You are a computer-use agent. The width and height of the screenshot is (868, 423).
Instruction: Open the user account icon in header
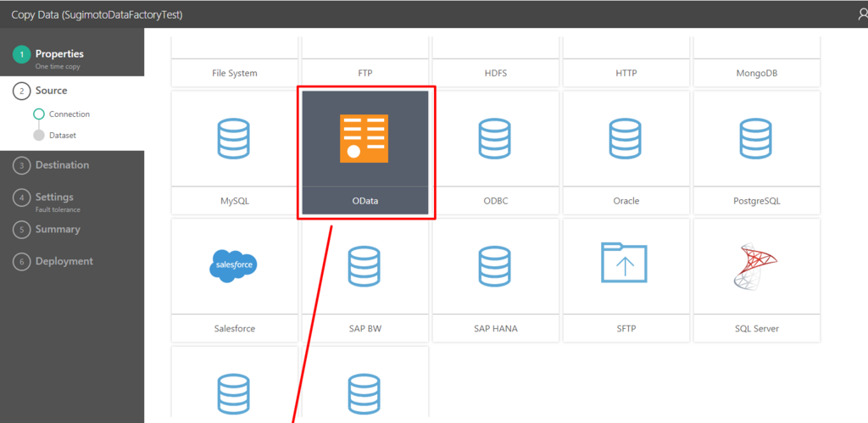tap(862, 14)
